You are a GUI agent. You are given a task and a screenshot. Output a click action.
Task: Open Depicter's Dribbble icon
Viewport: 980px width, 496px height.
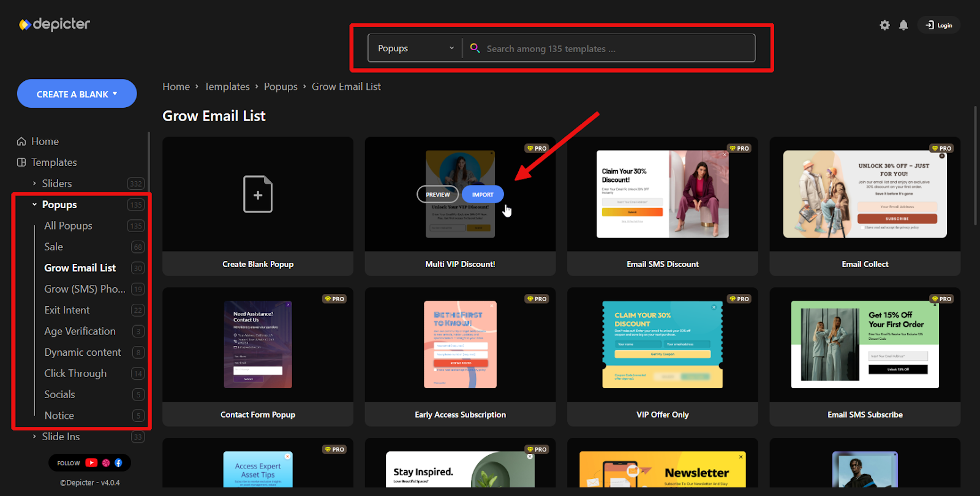tap(106, 463)
